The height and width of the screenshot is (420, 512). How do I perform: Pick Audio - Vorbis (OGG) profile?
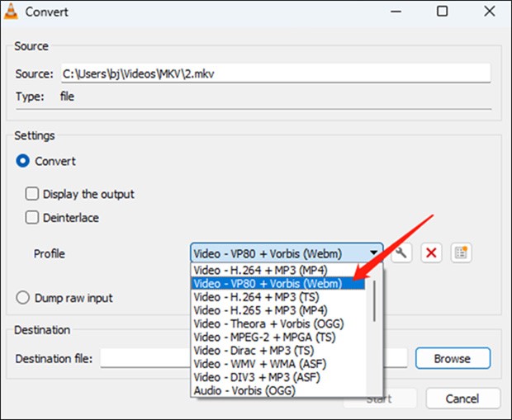point(277,390)
